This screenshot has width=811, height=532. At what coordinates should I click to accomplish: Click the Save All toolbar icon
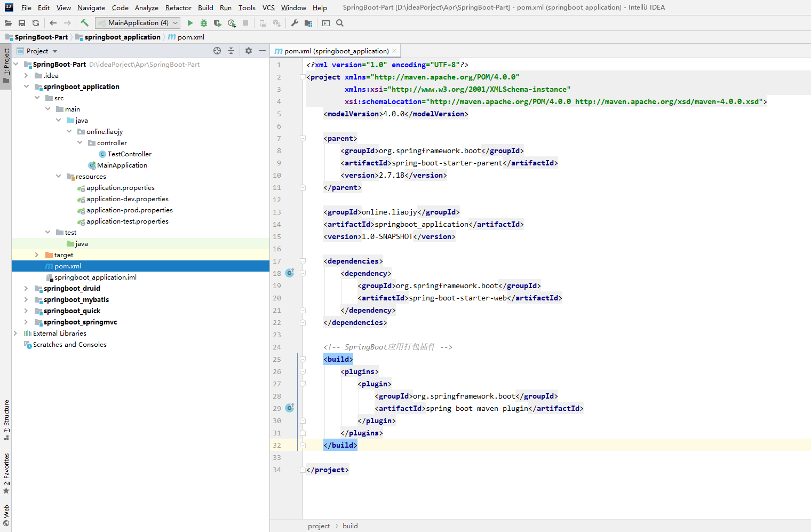22,23
